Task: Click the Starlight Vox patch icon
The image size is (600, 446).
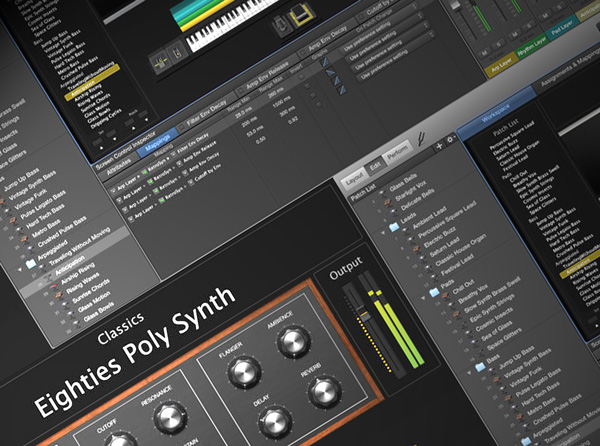Action: (387, 202)
